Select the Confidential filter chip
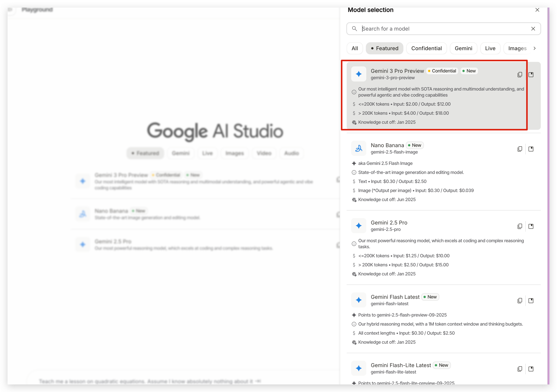Image resolution: width=557 pixels, height=392 pixels. tap(426, 48)
